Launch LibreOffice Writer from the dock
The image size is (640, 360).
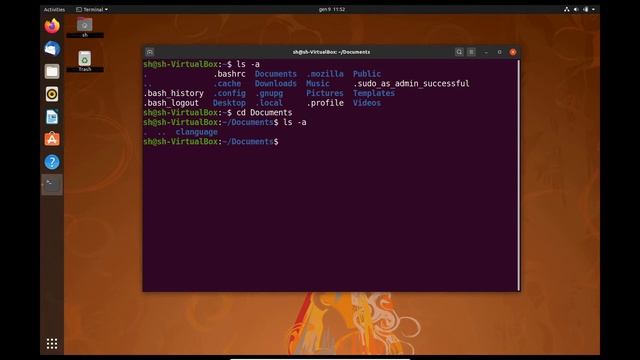[x=52, y=117]
